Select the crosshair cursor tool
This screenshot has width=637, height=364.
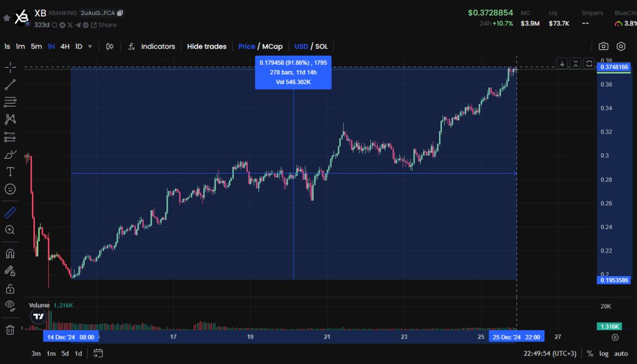point(10,67)
